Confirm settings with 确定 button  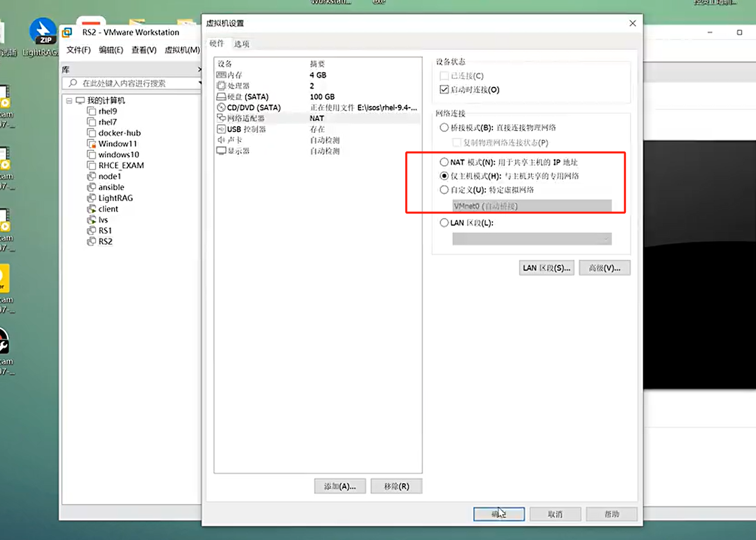[499, 514]
